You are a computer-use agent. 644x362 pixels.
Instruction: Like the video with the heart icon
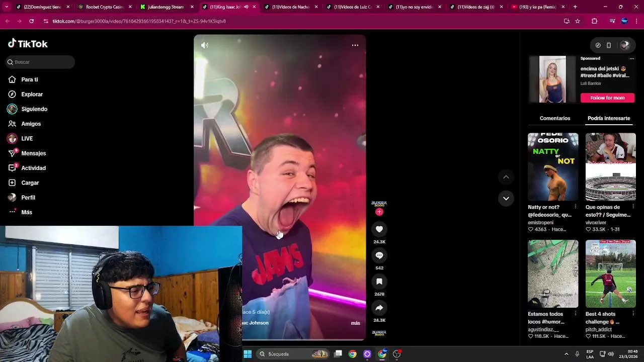pos(379,229)
